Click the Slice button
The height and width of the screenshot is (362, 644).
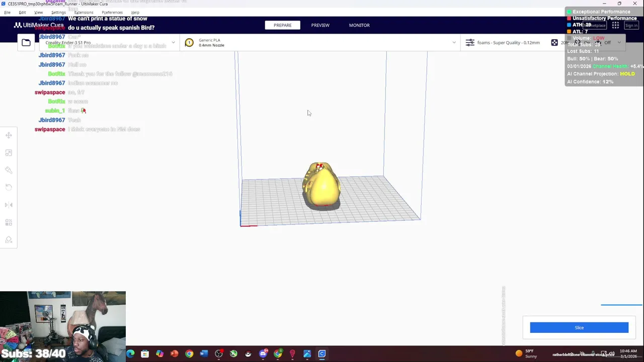pos(579,328)
